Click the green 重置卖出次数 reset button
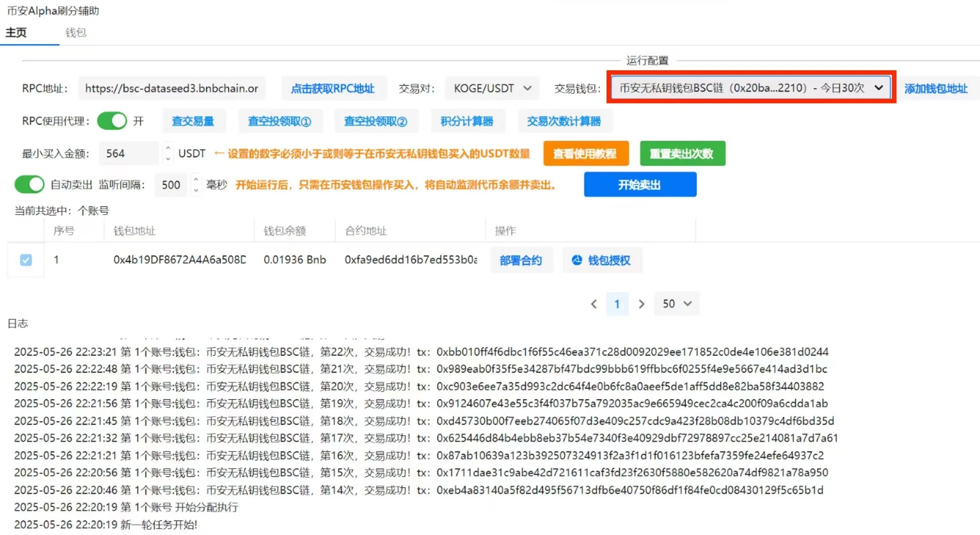 (x=682, y=153)
